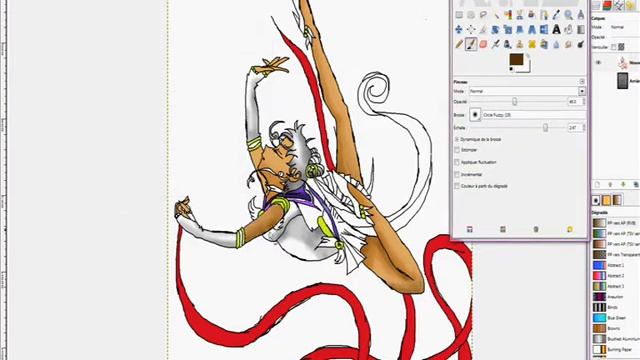Expand the Dynamique de la brosse section
The image size is (640, 360).
[x=457, y=139]
